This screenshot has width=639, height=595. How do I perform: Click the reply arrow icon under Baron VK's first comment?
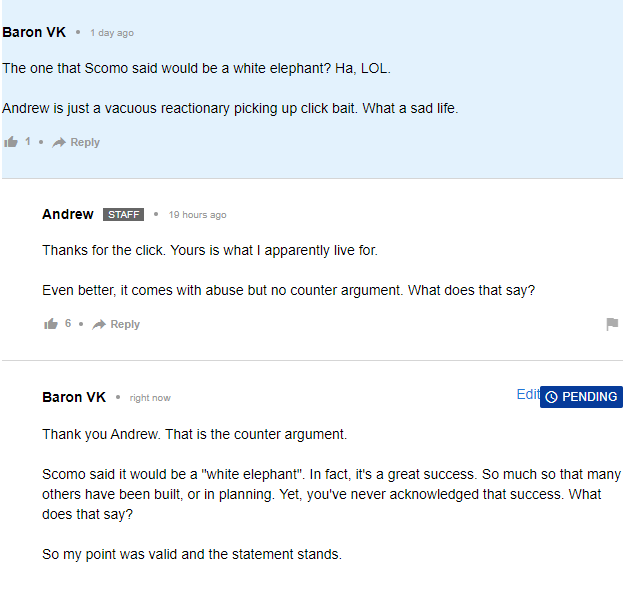point(59,142)
